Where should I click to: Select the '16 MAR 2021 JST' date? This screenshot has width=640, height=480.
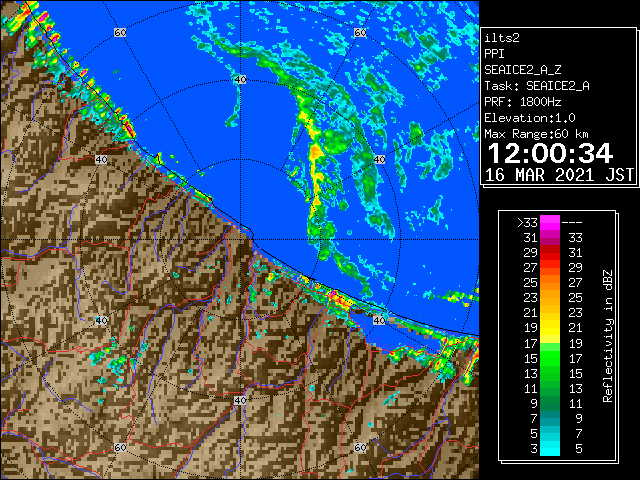(560, 175)
